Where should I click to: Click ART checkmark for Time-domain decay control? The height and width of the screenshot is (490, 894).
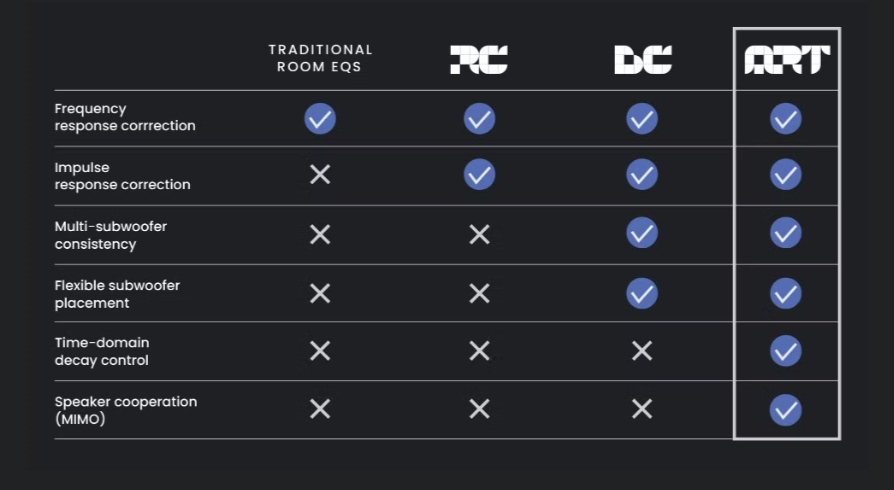click(786, 351)
